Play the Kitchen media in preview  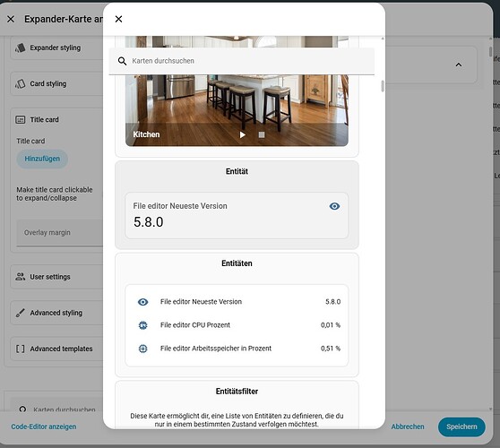click(x=242, y=135)
